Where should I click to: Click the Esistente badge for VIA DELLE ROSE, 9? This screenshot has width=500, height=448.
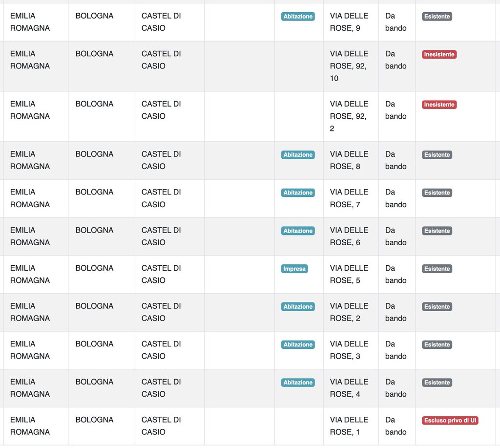437,17
